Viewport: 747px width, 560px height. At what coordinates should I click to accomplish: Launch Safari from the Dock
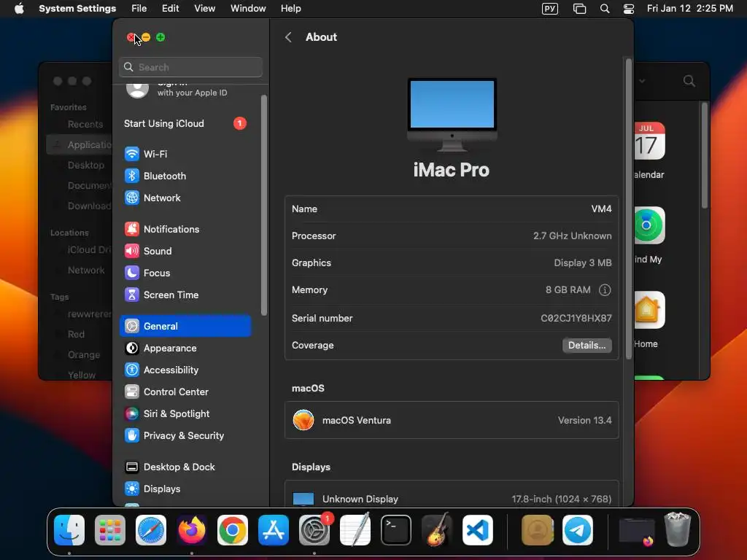[x=151, y=530]
